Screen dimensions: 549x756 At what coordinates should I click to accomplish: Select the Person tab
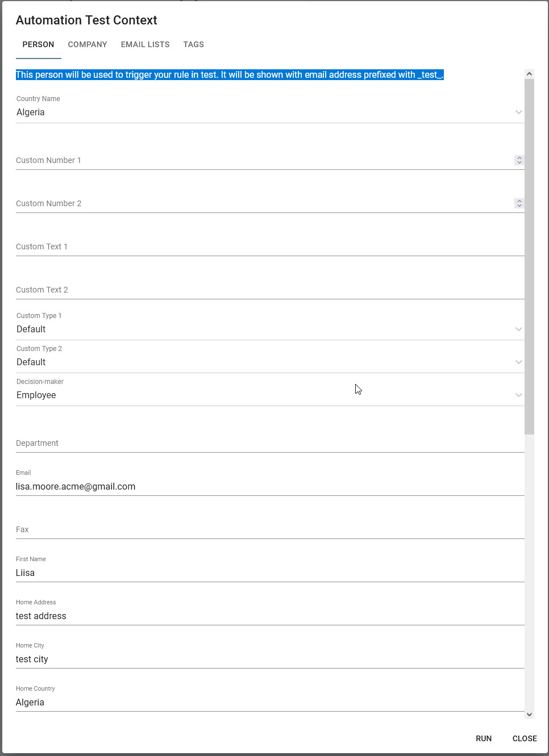38,44
